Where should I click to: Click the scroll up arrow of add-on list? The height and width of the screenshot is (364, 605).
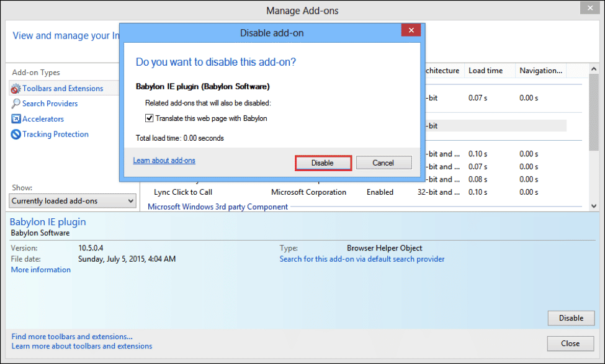click(x=594, y=69)
